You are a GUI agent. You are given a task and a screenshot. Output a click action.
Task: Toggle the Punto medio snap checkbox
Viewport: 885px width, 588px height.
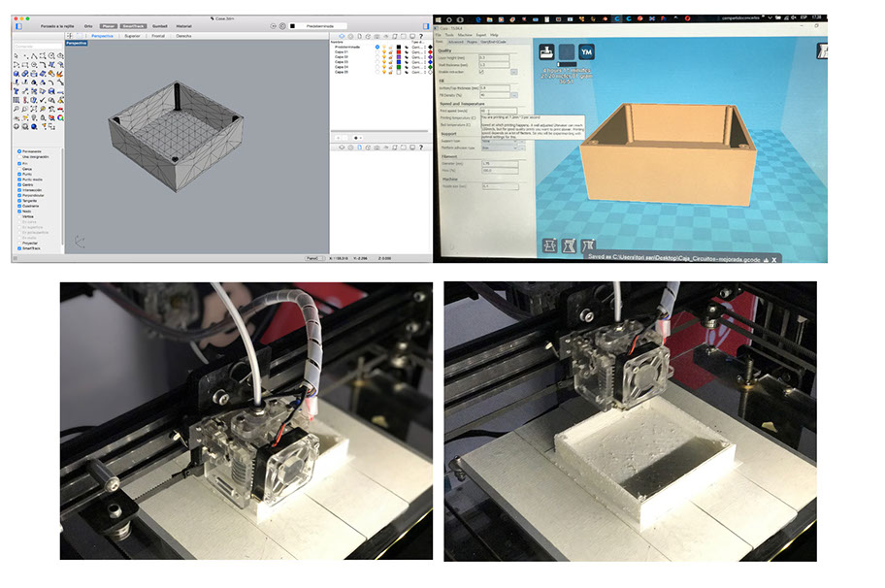click(19, 180)
